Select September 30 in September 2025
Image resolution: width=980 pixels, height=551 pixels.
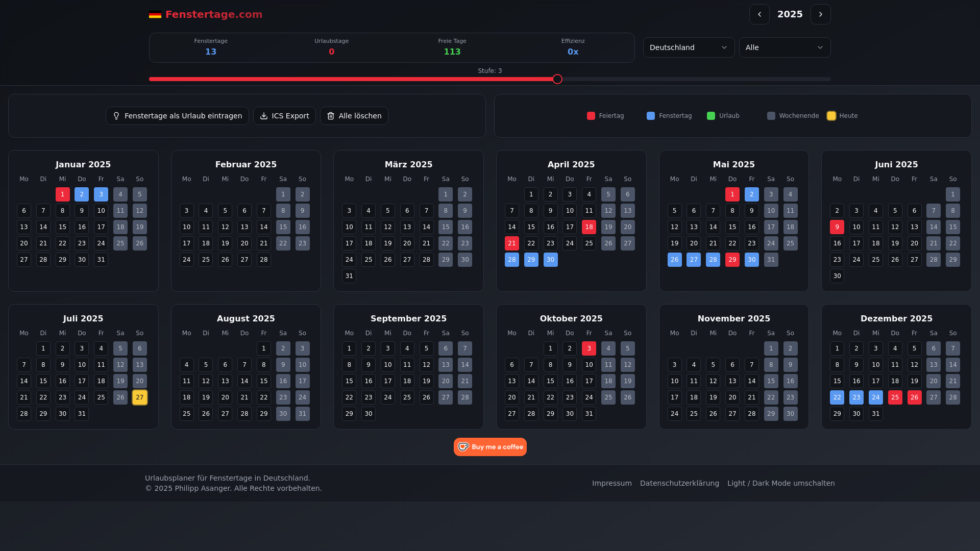(369, 414)
